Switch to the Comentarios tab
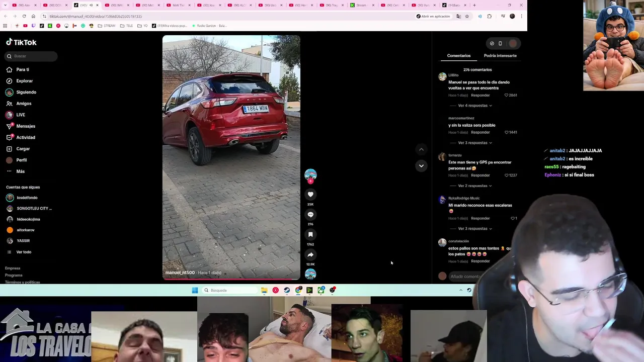This screenshot has width=644, height=362. (459, 56)
